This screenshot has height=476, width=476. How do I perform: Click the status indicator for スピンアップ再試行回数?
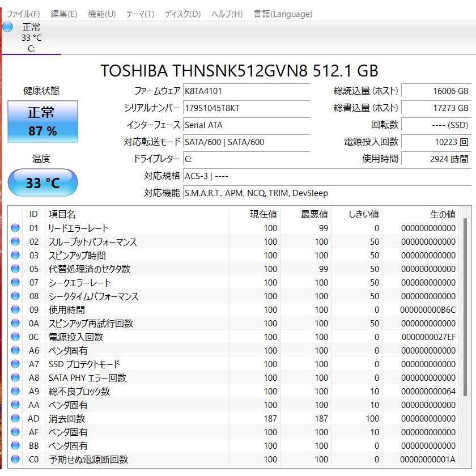coord(16,323)
